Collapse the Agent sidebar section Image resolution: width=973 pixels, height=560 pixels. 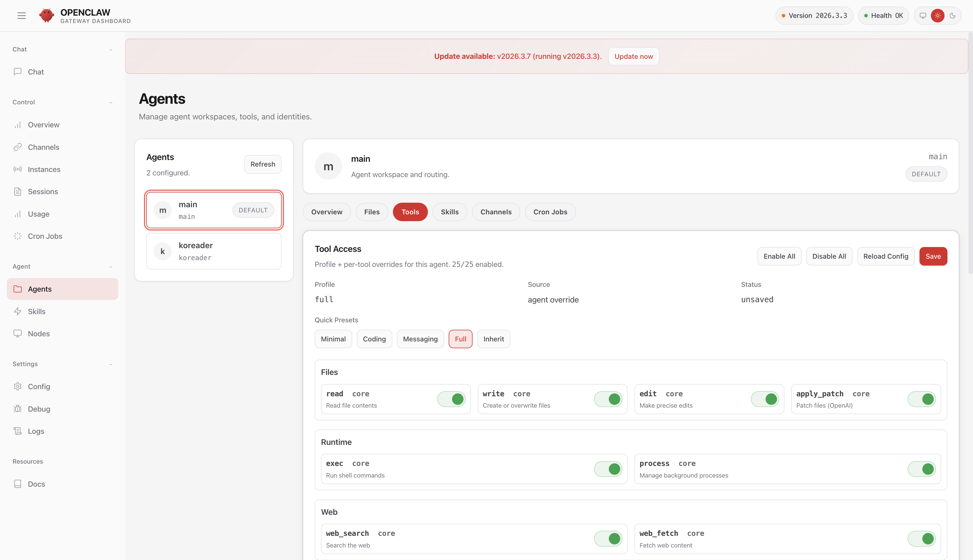110,267
